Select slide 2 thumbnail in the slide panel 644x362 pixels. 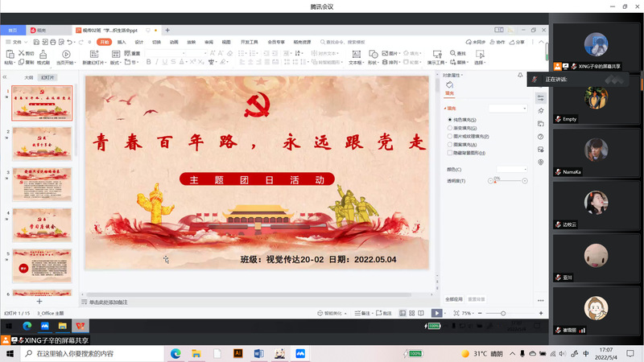(43, 142)
